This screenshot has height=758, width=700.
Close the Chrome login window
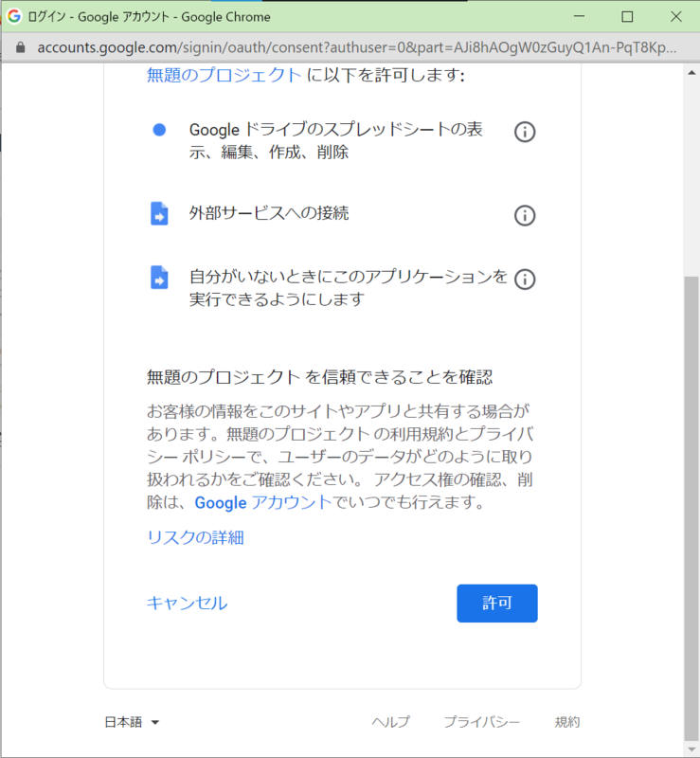675,16
